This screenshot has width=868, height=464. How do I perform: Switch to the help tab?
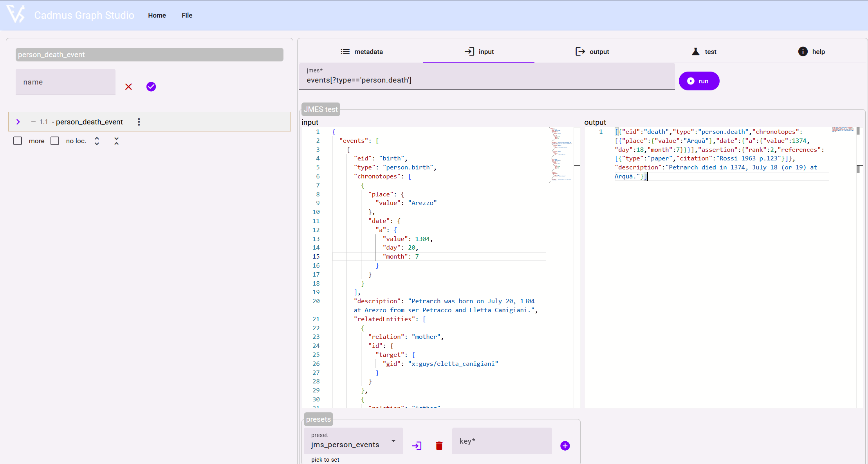click(x=811, y=52)
